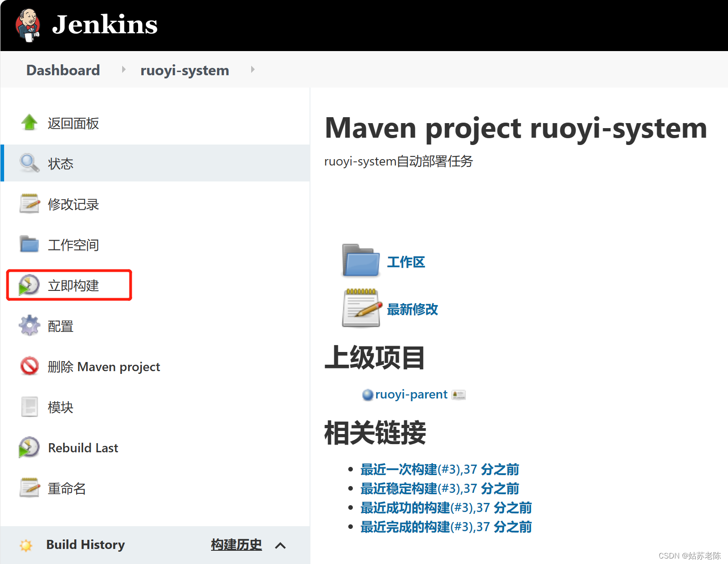Click the small card icon after ruoyi-parent
This screenshot has height=564, width=728.
point(459,395)
